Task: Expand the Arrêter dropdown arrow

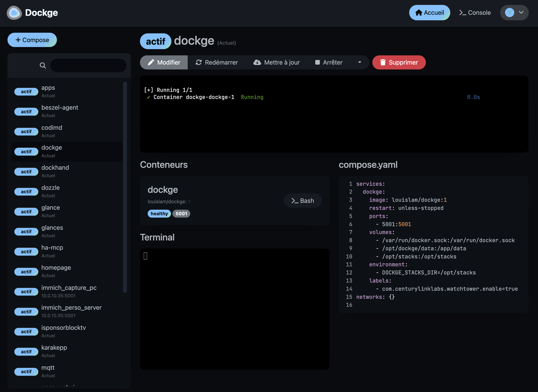Action: 359,62
